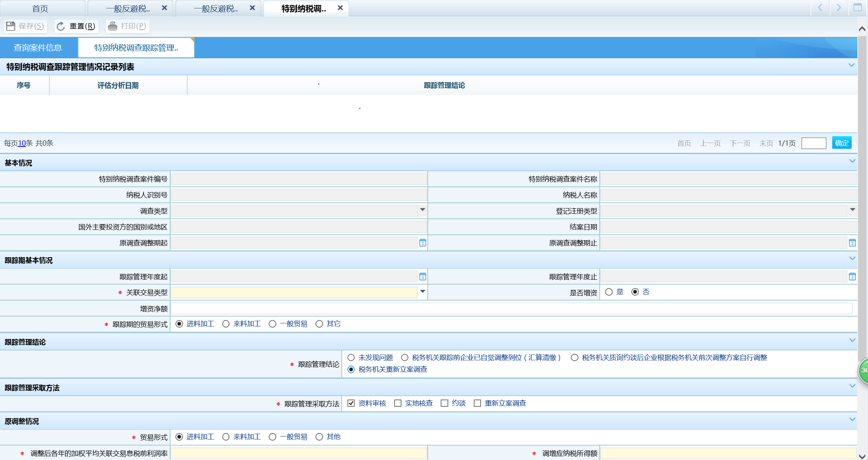Select 税务机关质询约谈后企业自行调整 option
The width and height of the screenshot is (868, 460).
(x=575, y=358)
